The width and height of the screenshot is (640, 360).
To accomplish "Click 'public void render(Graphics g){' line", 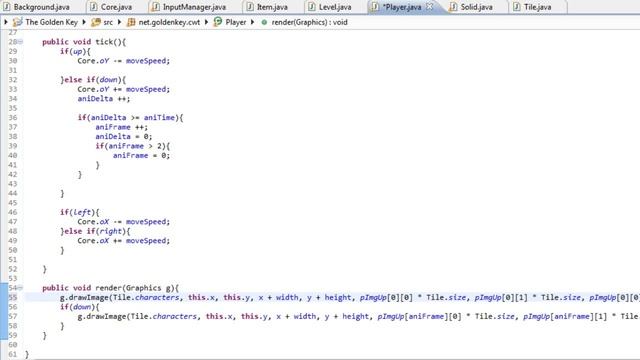I will point(111,288).
